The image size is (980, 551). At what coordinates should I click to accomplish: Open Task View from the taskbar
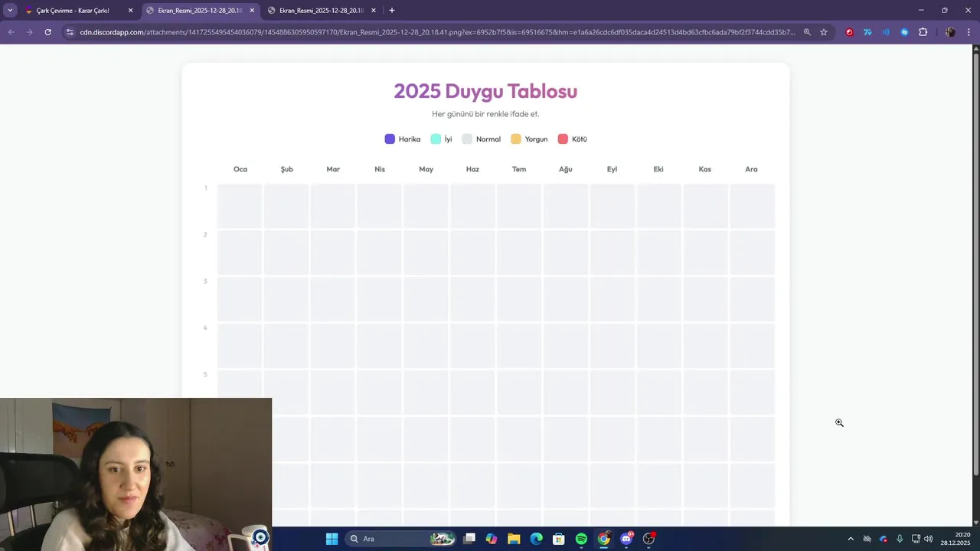469,539
